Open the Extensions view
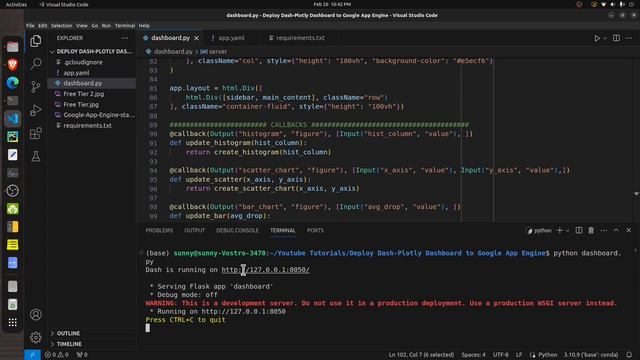The width and height of the screenshot is (640, 360). click(36, 133)
